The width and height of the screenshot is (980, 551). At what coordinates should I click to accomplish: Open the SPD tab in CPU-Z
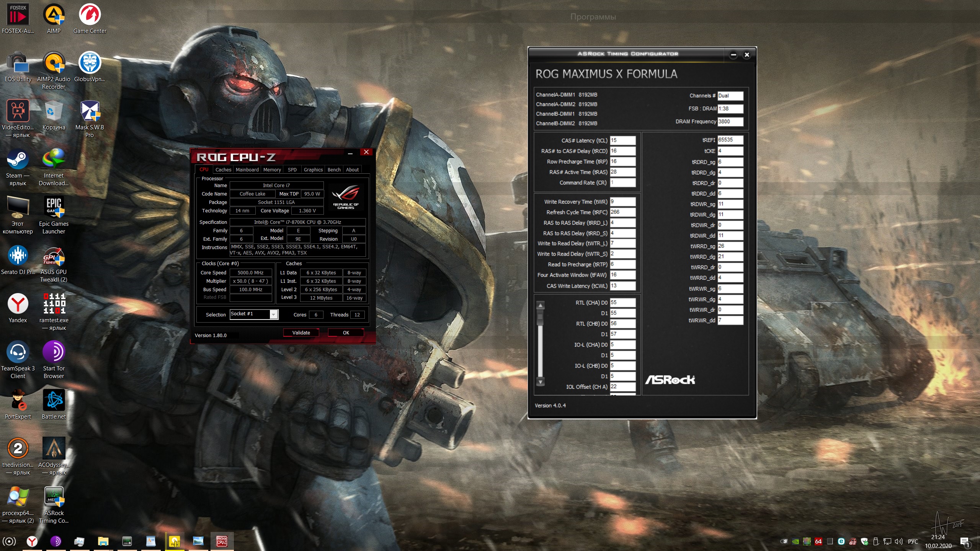(292, 170)
